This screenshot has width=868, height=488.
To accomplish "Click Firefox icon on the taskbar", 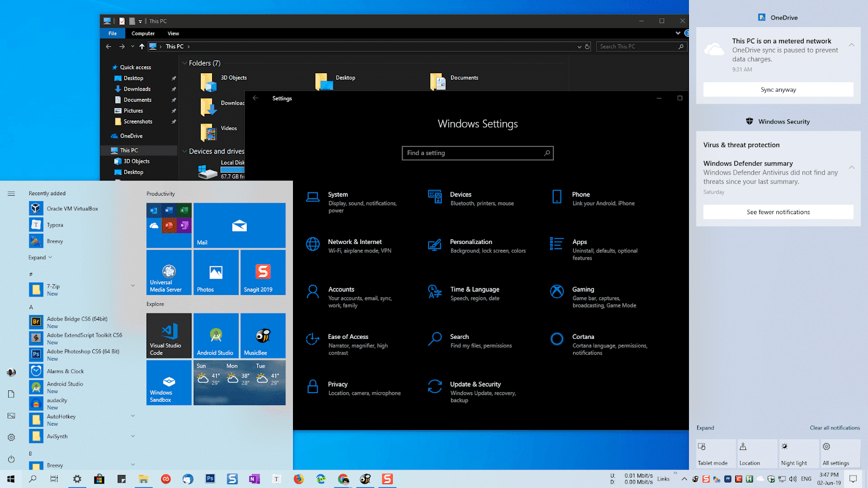I will pyautogui.click(x=298, y=479).
